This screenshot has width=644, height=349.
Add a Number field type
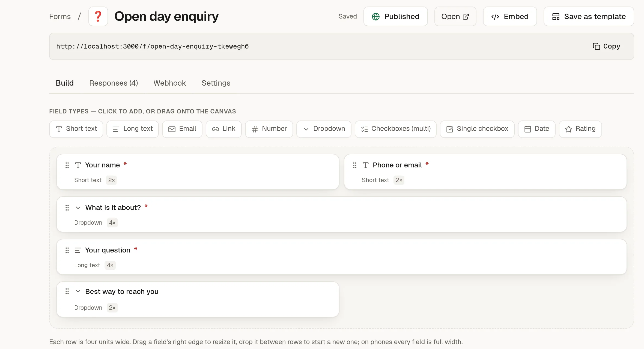tap(269, 129)
